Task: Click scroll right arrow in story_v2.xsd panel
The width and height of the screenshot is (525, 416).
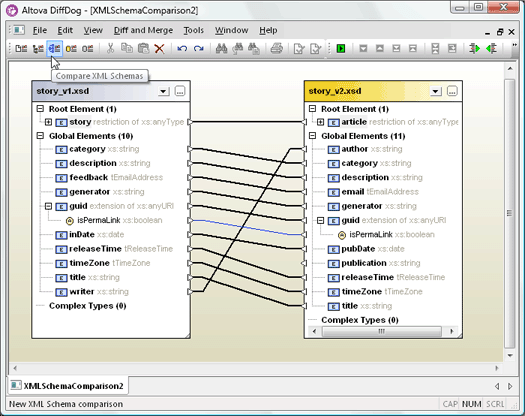Action: pyautogui.click(x=451, y=331)
